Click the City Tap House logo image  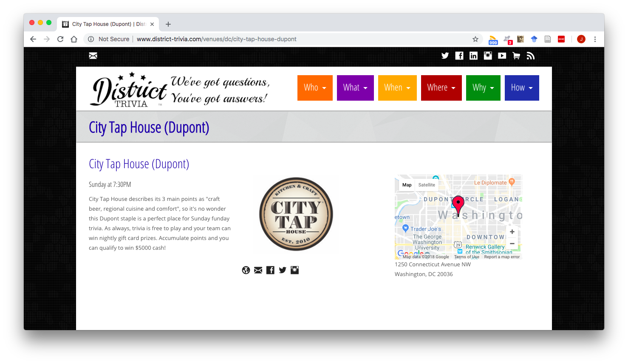coord(296,214)
